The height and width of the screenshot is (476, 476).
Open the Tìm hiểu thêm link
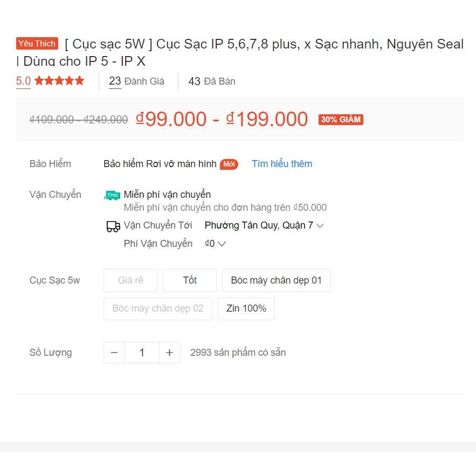tap(282, 164)
